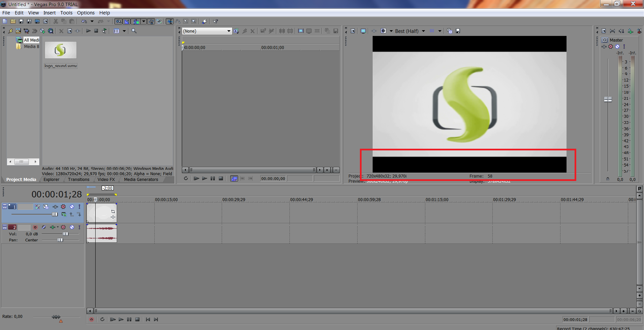Minimize track 1 height
This screenshot has height=330, width=644.
click(5, 205)
